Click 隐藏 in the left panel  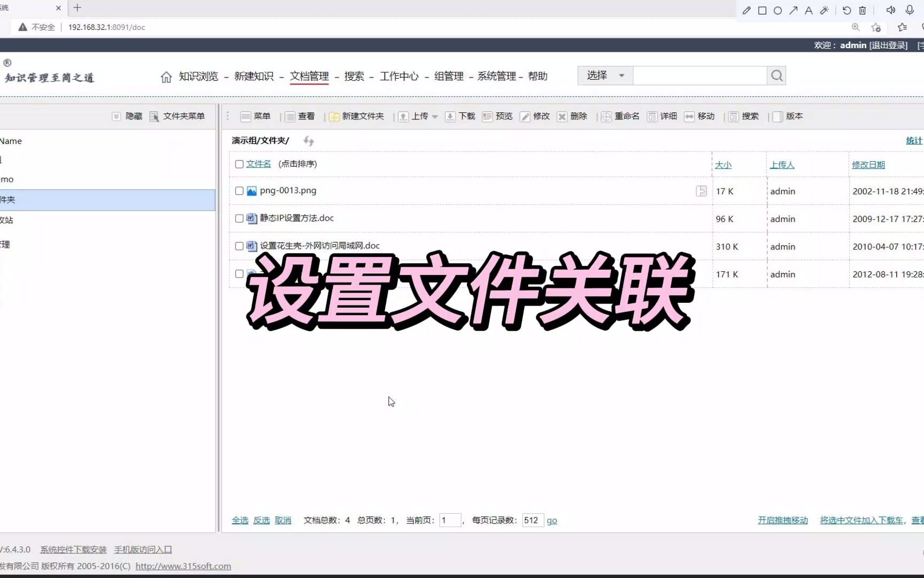click(127, 116)
